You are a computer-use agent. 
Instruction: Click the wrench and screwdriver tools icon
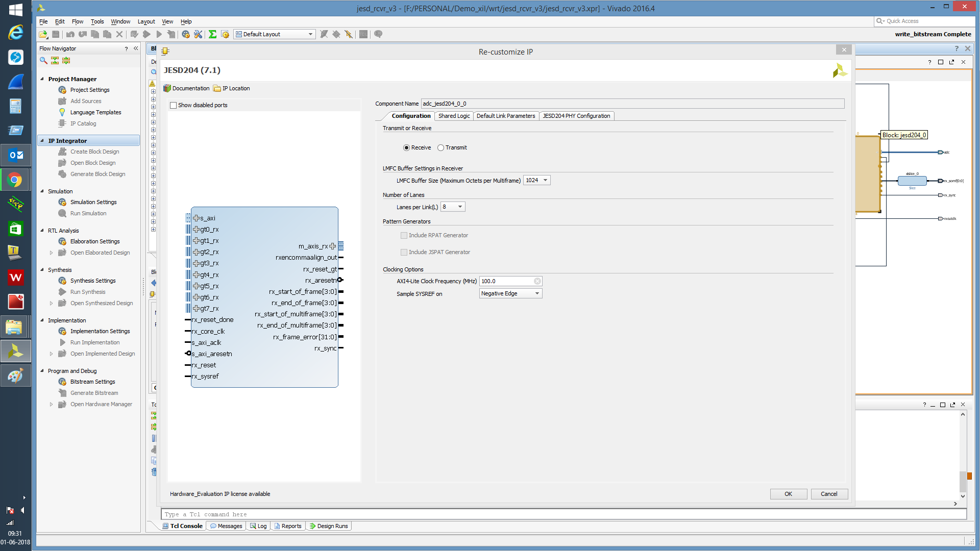click(x=198, y=34)
